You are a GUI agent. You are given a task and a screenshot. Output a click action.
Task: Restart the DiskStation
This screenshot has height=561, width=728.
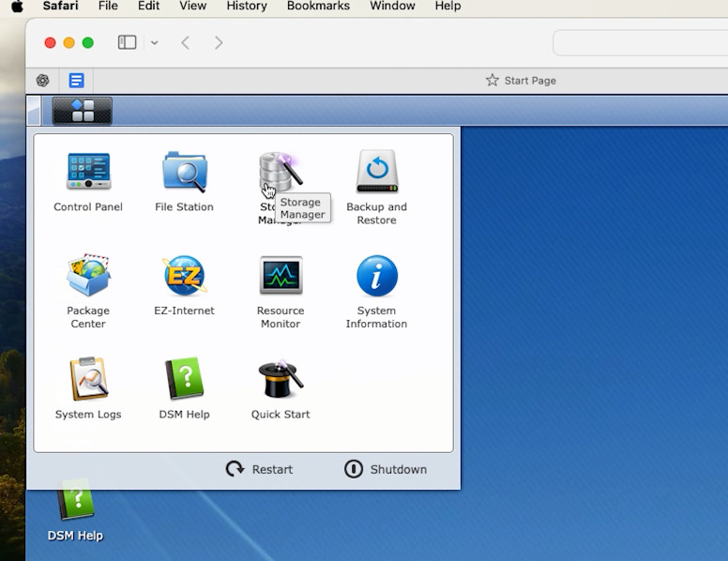click(x=260, y=469)
